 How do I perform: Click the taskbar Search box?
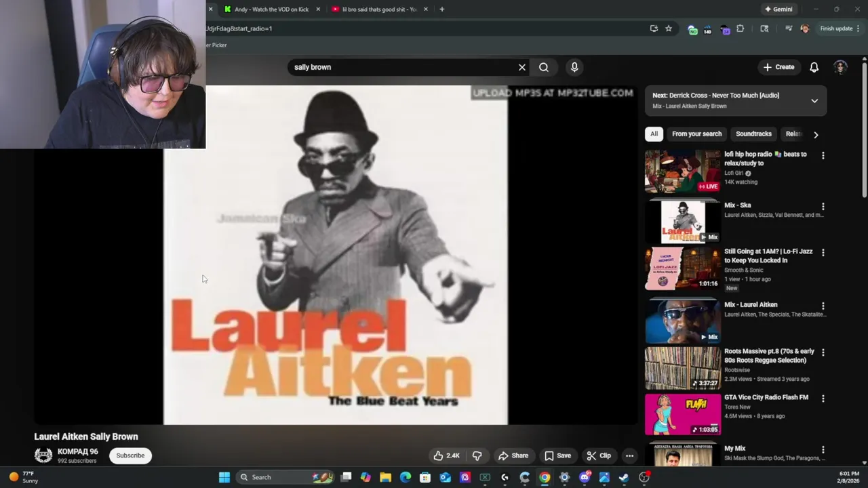coord(286,477)
